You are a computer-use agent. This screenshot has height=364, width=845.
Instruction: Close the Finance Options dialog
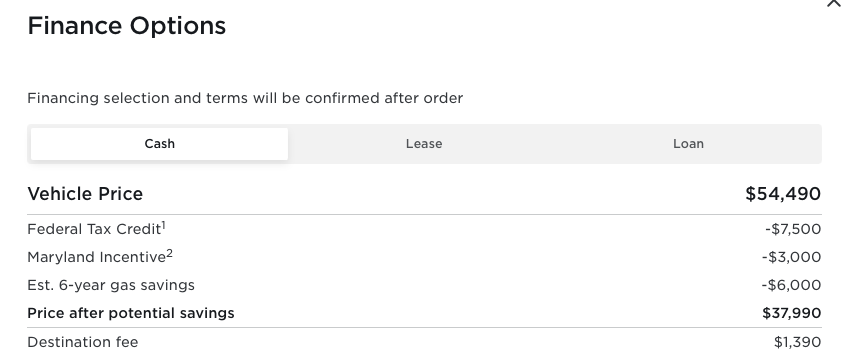tap(834, 3)
